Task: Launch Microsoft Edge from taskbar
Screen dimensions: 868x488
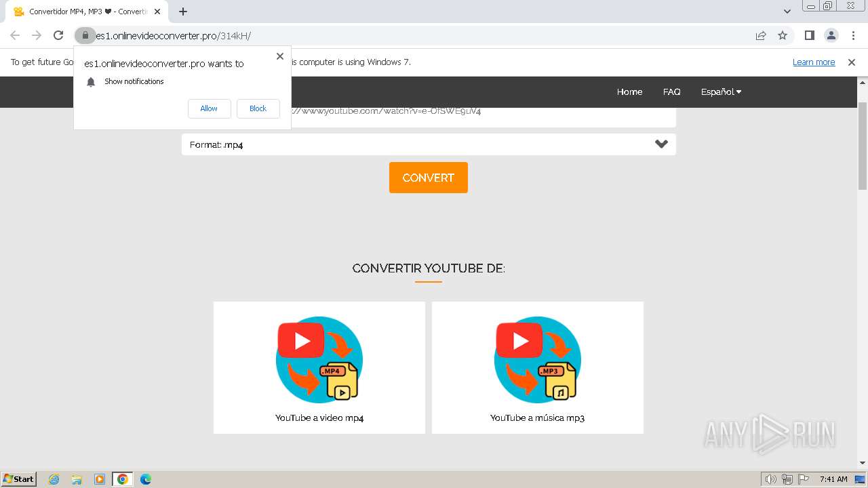Action: click(146, 479)
